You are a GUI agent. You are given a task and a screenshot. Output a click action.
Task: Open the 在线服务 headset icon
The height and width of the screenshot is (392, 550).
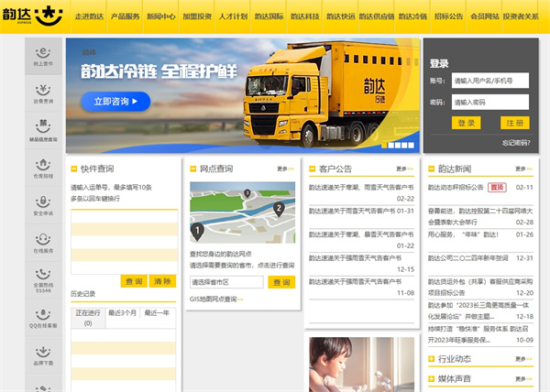43,243
